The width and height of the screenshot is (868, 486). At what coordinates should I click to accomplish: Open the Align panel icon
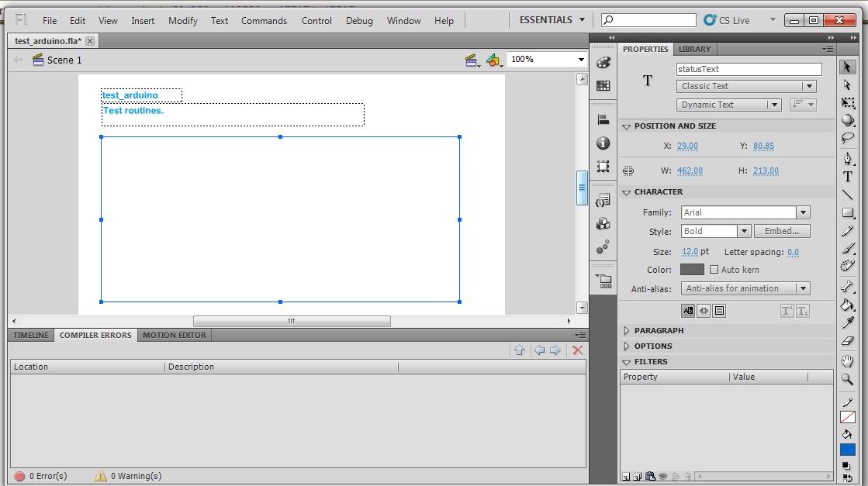[603, 119]
